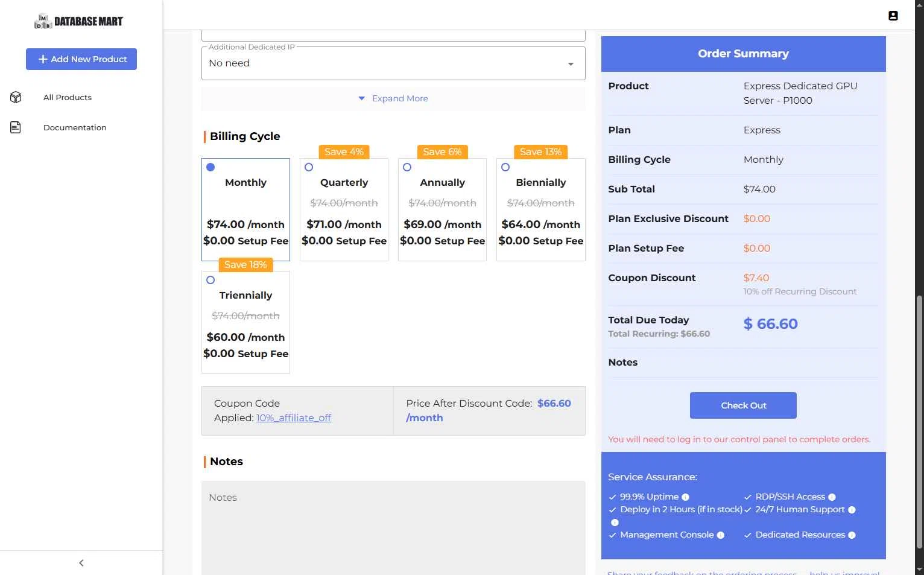Screen dimensions: 924x575
Task: Click the 10% off Recurring Discount note
Action: click(x=800, y=291)
